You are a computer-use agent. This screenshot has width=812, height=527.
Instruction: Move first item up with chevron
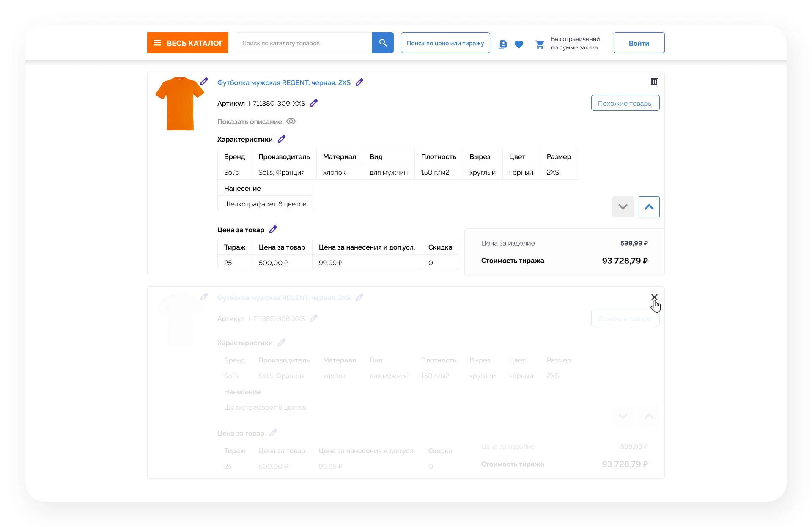649,207
